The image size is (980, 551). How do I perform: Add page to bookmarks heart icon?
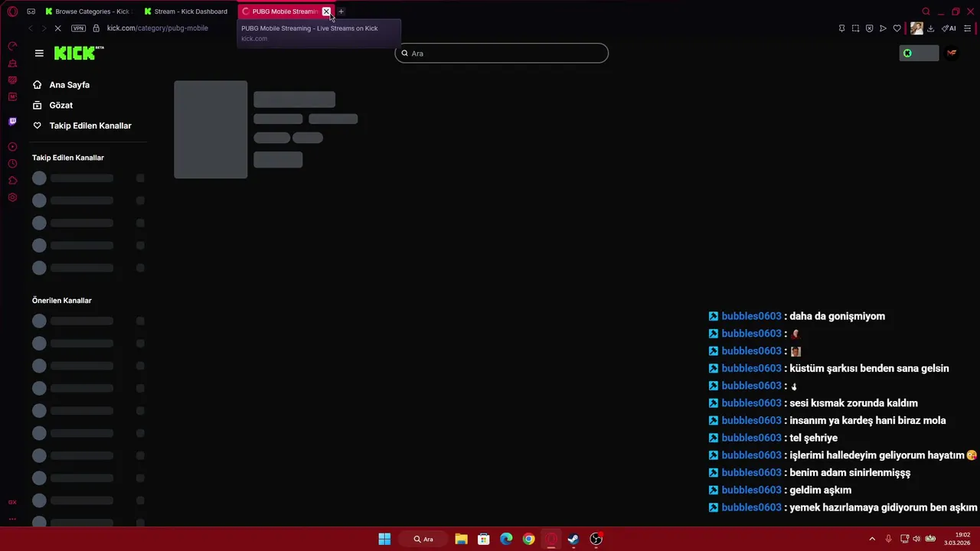coord(897,28)
